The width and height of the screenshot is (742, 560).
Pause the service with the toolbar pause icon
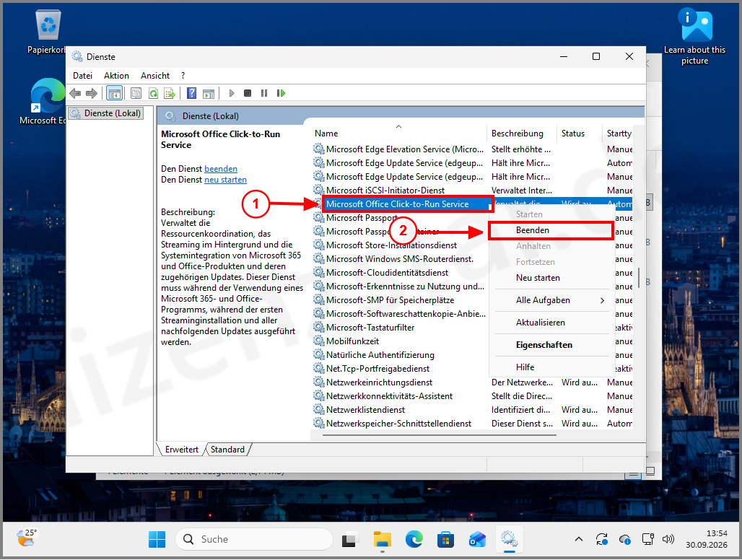pyautogui.click(x=264, y=93)
